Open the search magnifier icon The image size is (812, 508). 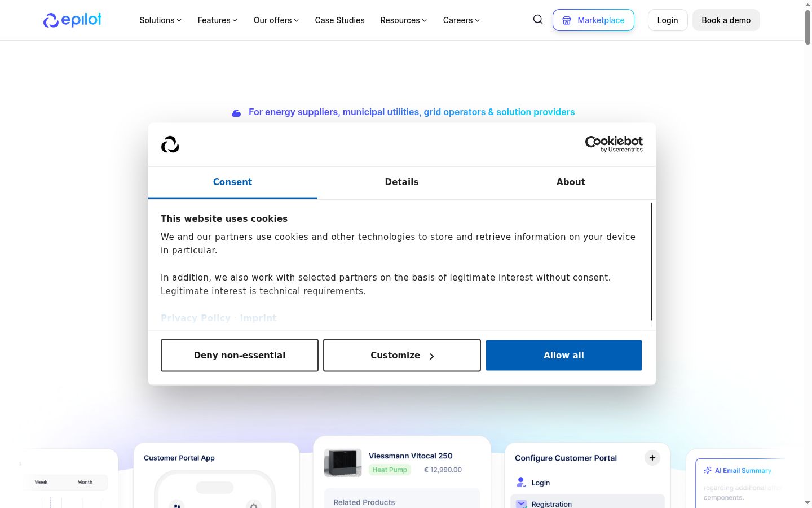538,20
